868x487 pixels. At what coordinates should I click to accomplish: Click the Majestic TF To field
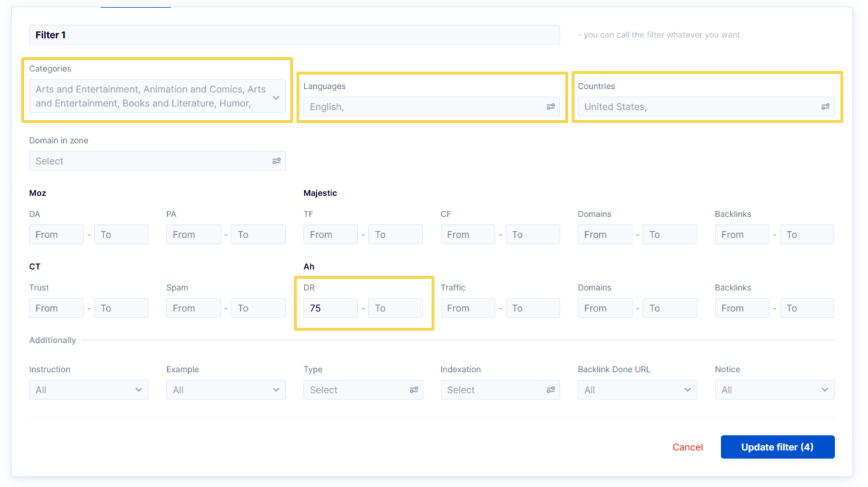click(395, 234)
